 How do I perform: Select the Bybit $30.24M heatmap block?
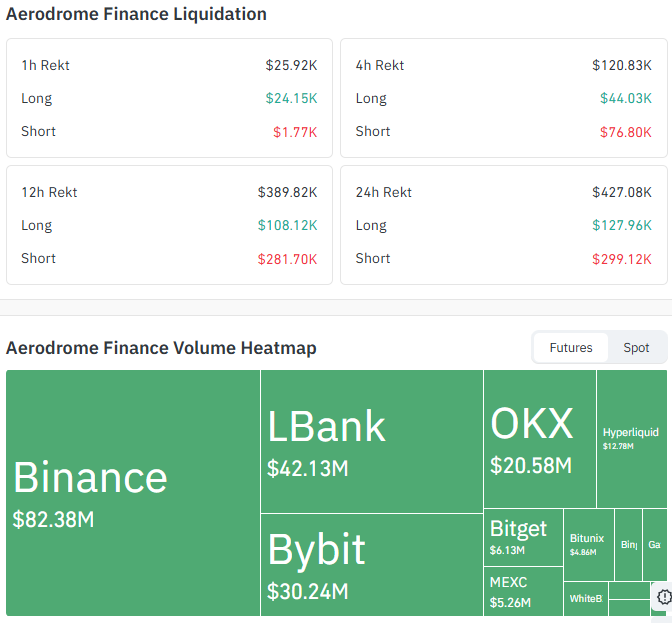point(372,565)
